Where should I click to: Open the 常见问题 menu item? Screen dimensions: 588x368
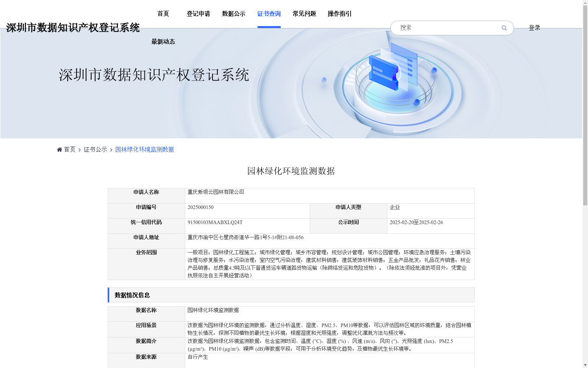(304, 14)
